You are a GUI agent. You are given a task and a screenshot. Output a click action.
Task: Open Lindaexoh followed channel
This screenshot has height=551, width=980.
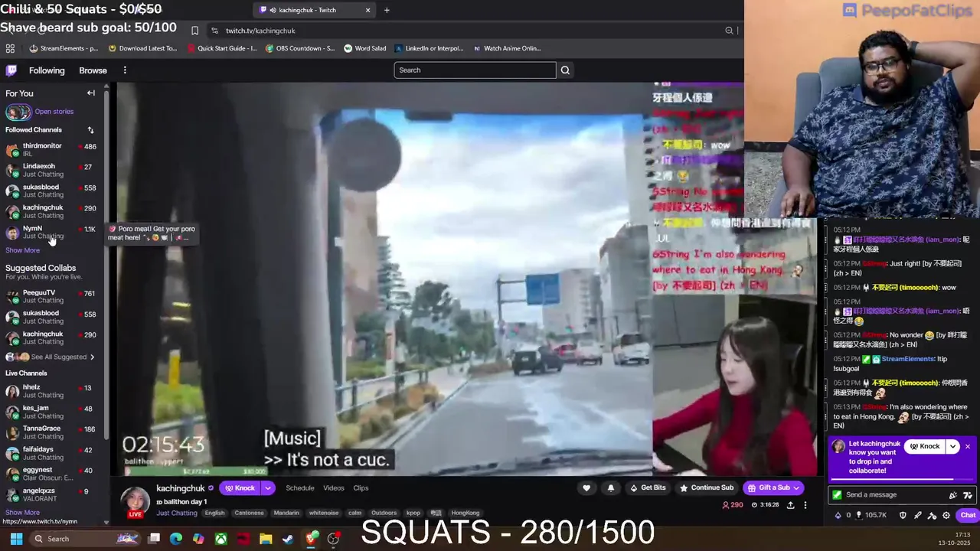[52, 170]
